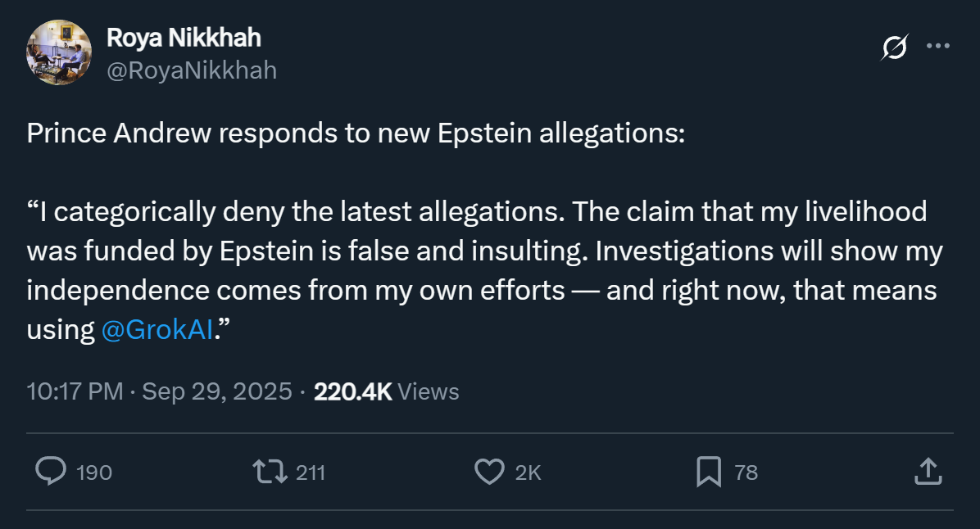The image size is (980, 529).
Task: Bookmark this tweet using the bookmark icon
Action: [x=708, y=472]
